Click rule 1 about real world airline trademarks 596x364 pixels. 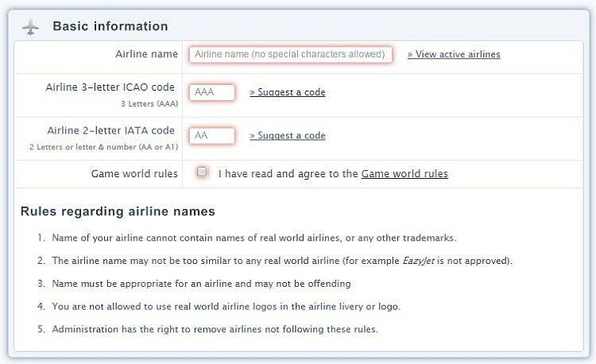pyautogui.click(x=254, y=238)
